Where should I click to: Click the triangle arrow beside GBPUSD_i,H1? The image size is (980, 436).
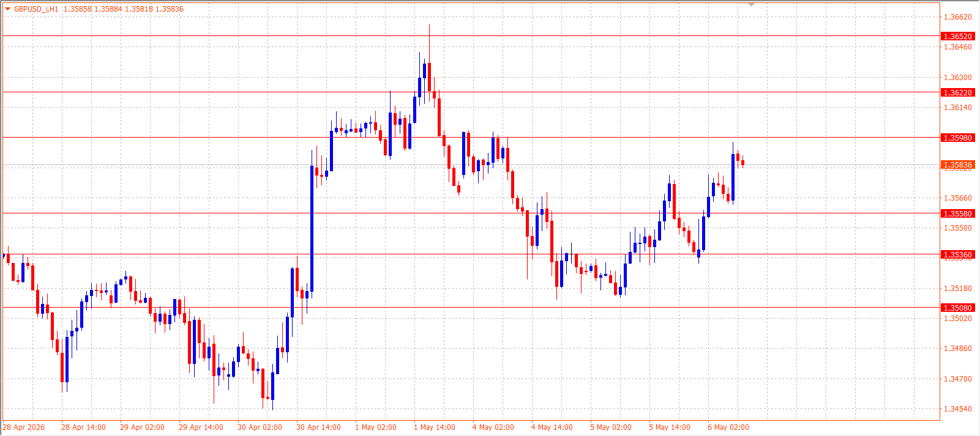[x=8, y=9]
